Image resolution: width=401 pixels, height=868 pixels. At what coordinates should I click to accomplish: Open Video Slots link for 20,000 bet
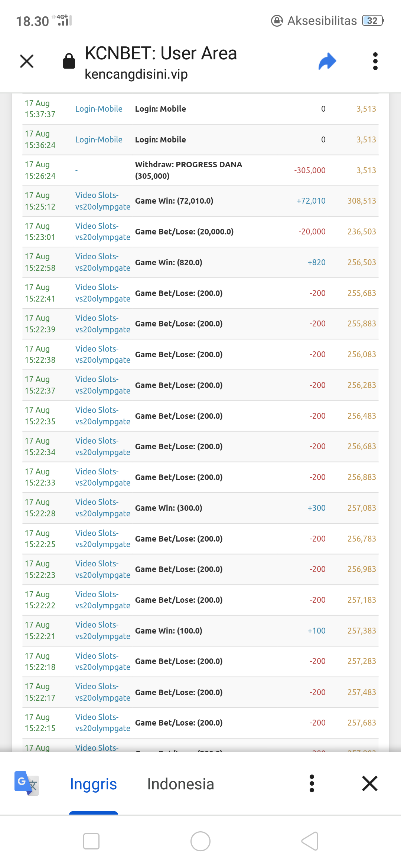[102, 231]
